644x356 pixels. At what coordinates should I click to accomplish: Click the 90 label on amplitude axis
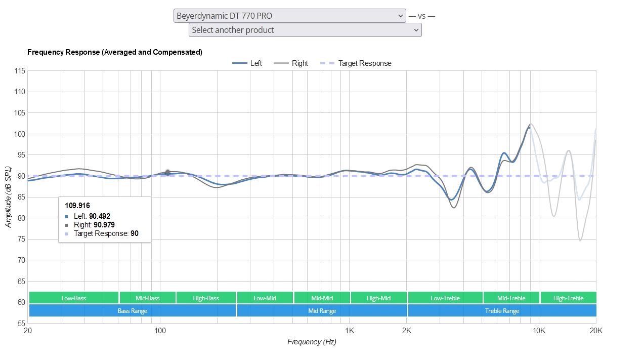click(x=21, y=176)
